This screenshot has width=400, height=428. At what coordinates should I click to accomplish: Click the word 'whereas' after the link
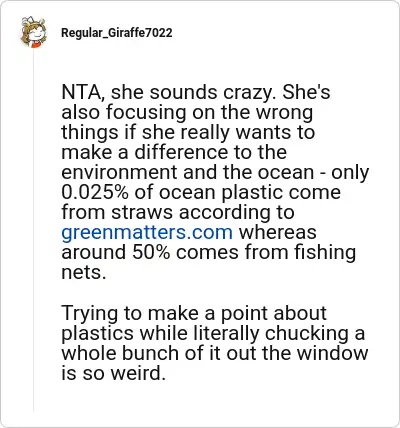tap(278, 232)
